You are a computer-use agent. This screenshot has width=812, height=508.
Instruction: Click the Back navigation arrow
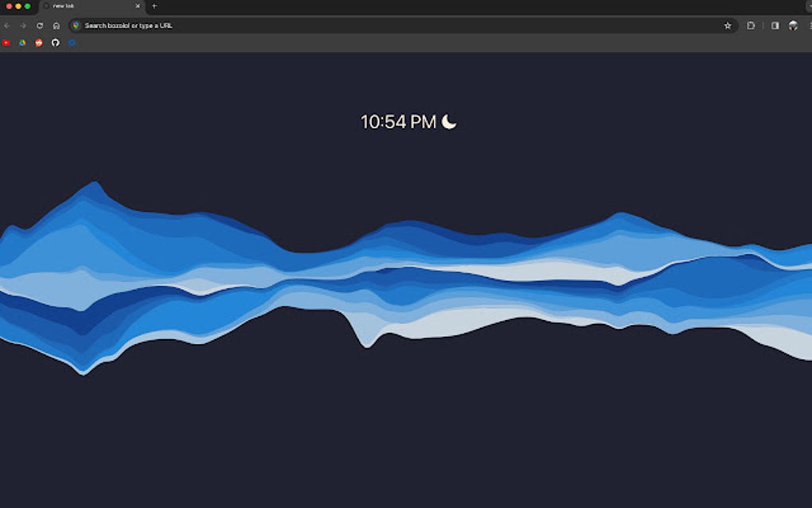(6, 25)
